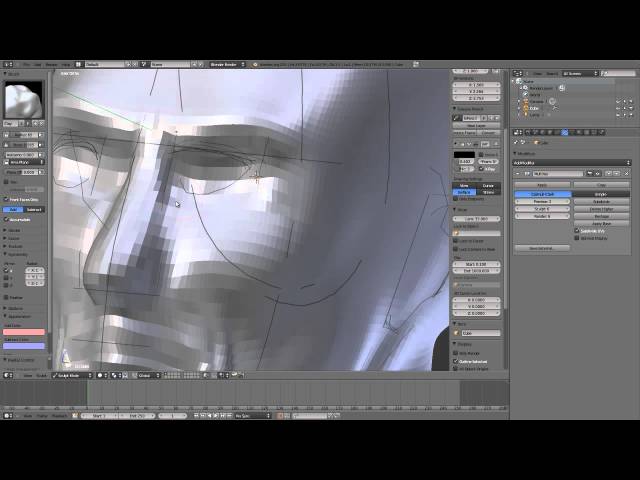Click the New Layer grease pencil button
The width and height of the screenshot is (640, 480).
pyautogui.click(x=476, y=126)
